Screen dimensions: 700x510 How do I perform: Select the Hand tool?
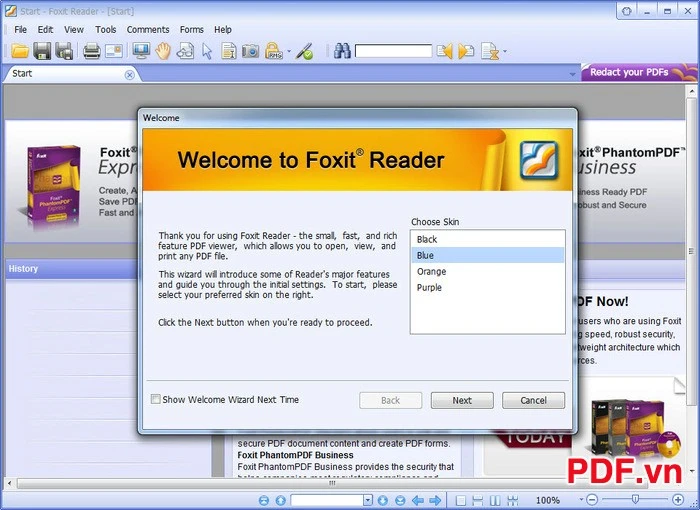(163, 51)
